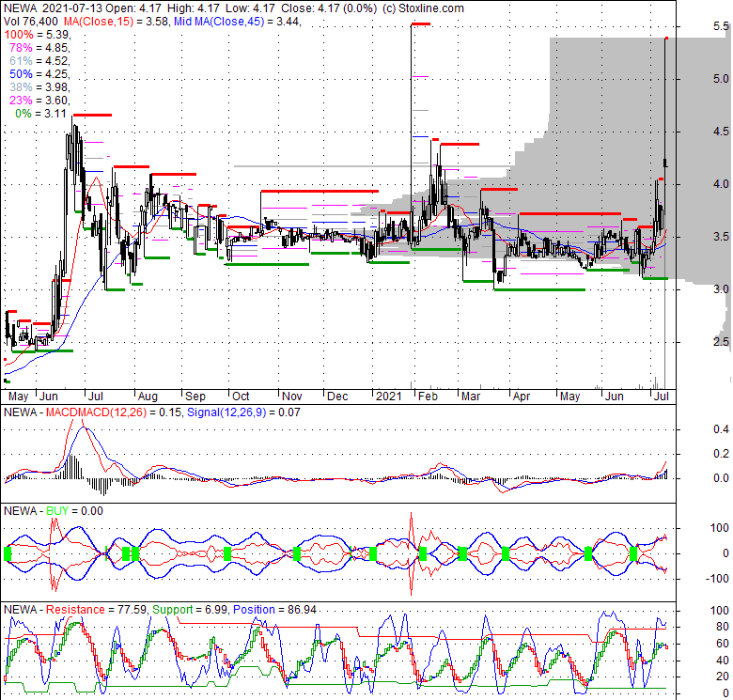The height and width of the screenshot is (700, 733).
Task: Click the 'Nov' month label on time axis
Action: [292, 397]
